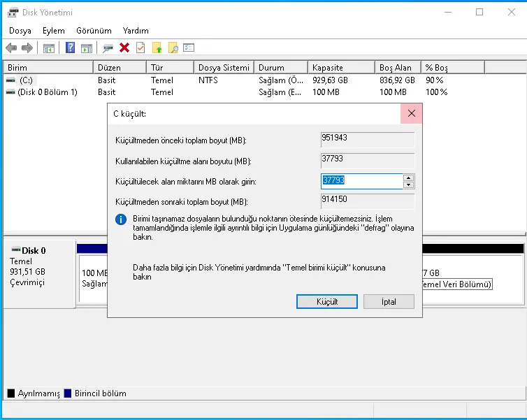Image resolution: width=527 pixels, height=420 pixels.
Task: Click the shrink amount input field 37793
Action: [x=362, y=182]
